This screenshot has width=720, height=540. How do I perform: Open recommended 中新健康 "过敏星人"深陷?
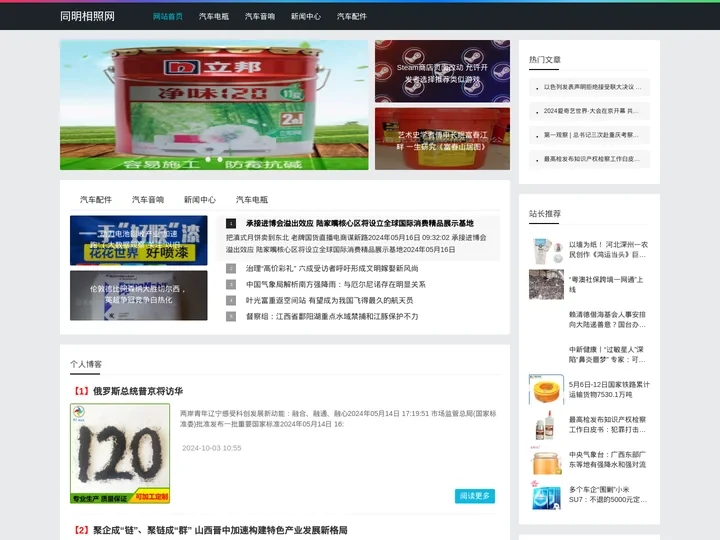pyautogui.click(x=607, y=354)
